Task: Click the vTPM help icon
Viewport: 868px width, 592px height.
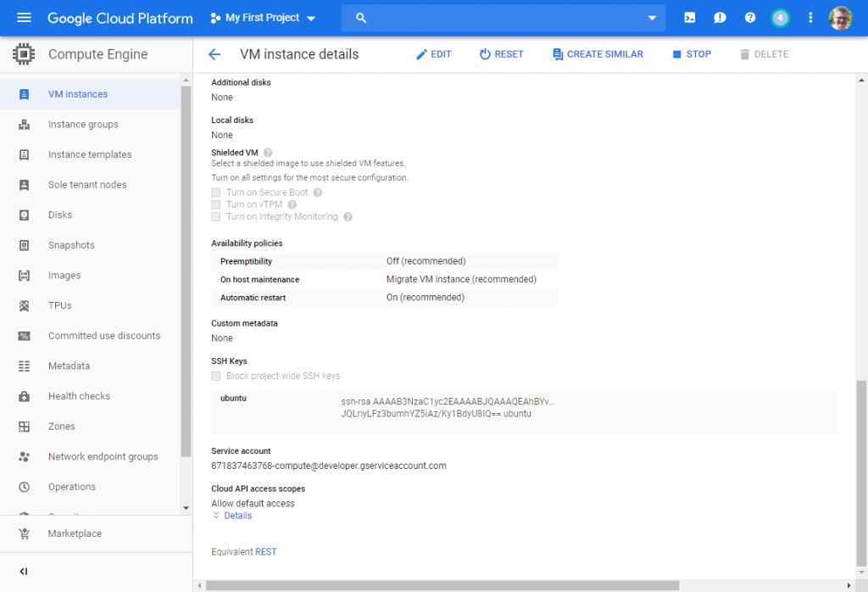Action: 292,205
